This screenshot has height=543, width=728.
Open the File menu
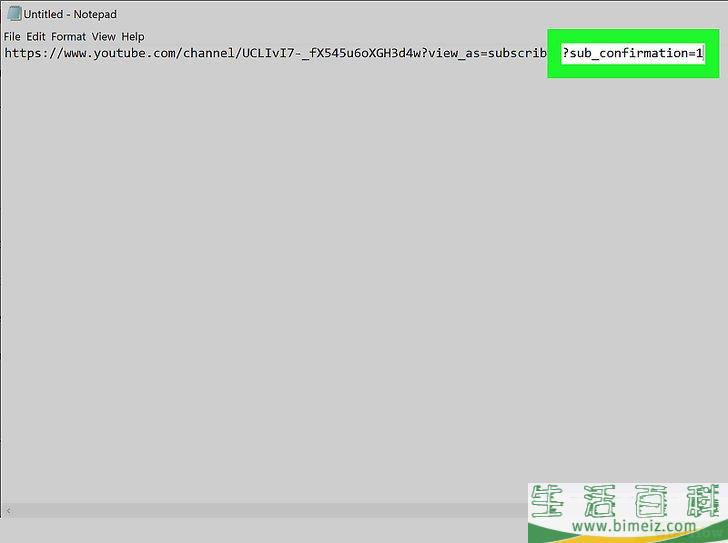pos(12,37)
